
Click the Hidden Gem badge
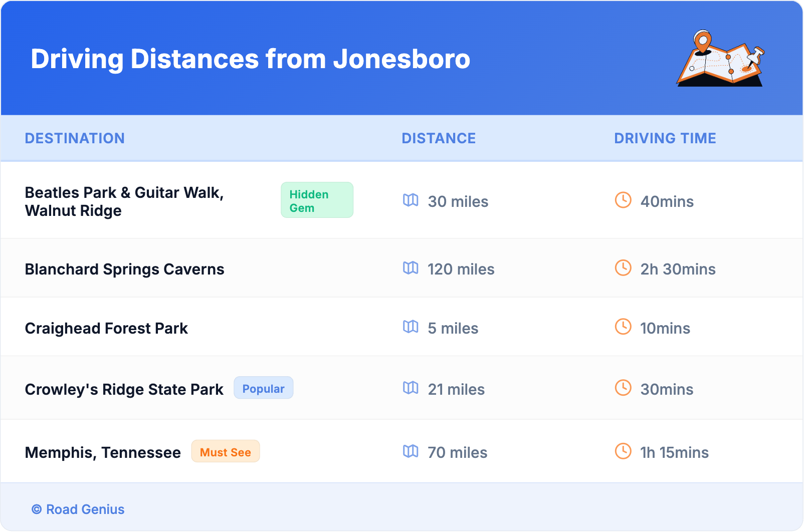coord(317,200)
